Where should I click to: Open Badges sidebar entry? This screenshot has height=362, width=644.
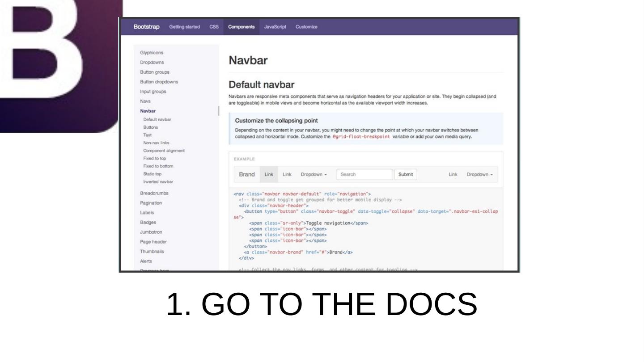pyautogui.click(x=148, y=222)
